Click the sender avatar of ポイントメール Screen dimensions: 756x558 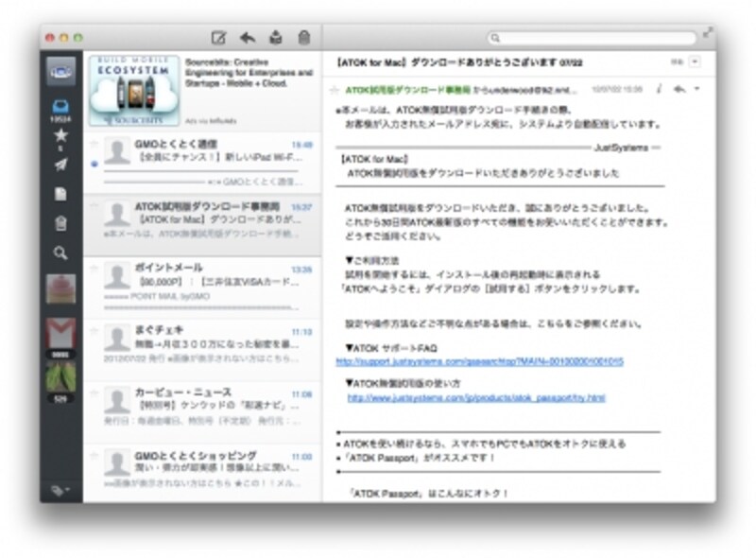click(x=117, y=275)
